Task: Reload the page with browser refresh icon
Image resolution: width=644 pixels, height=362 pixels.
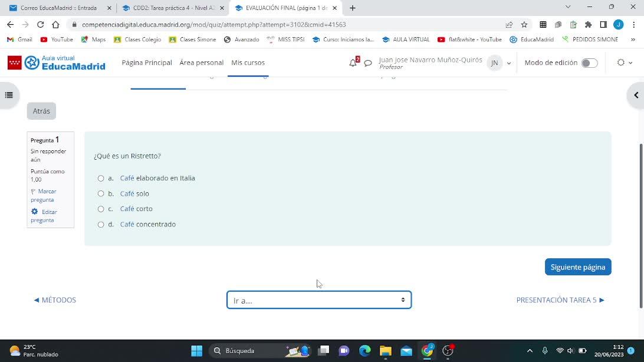Action: pos(40,25)
